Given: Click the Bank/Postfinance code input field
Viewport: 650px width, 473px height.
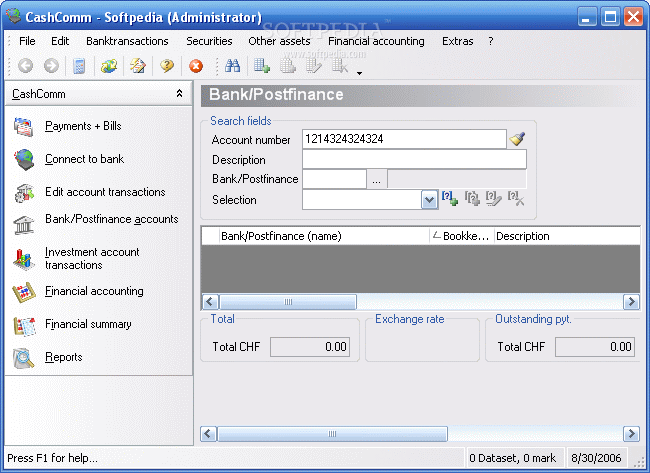Looking at the screenshot, I should pos(335,179).
